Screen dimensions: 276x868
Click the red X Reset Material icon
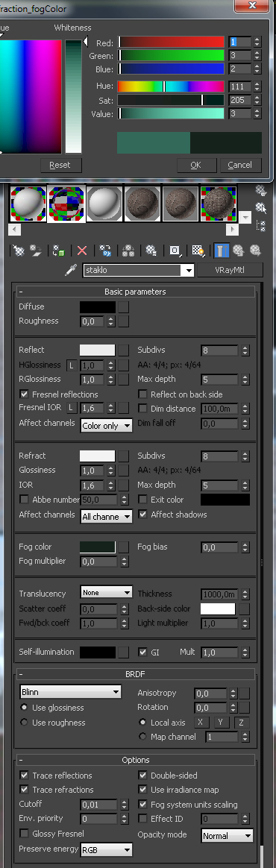pyautogui.click(x=82, y=251)
